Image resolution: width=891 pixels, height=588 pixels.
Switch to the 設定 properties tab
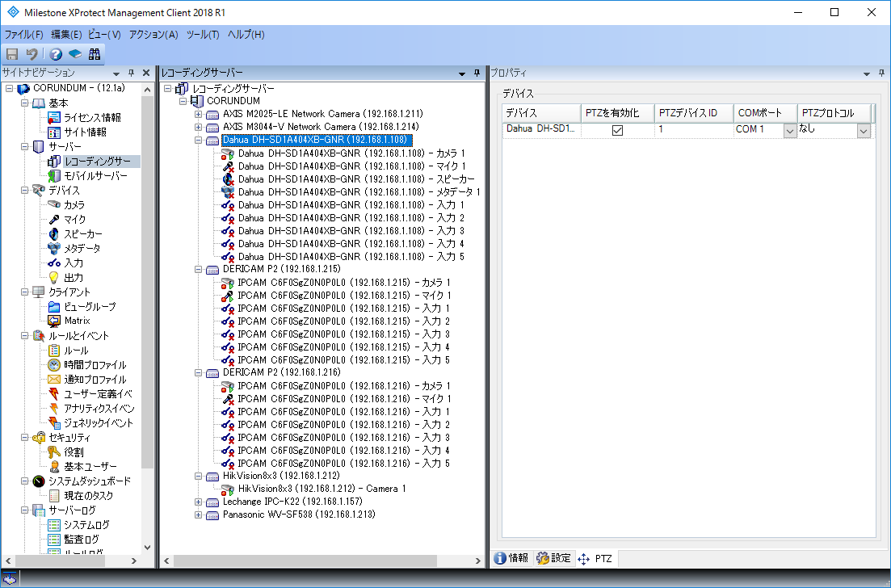(553, 558)
